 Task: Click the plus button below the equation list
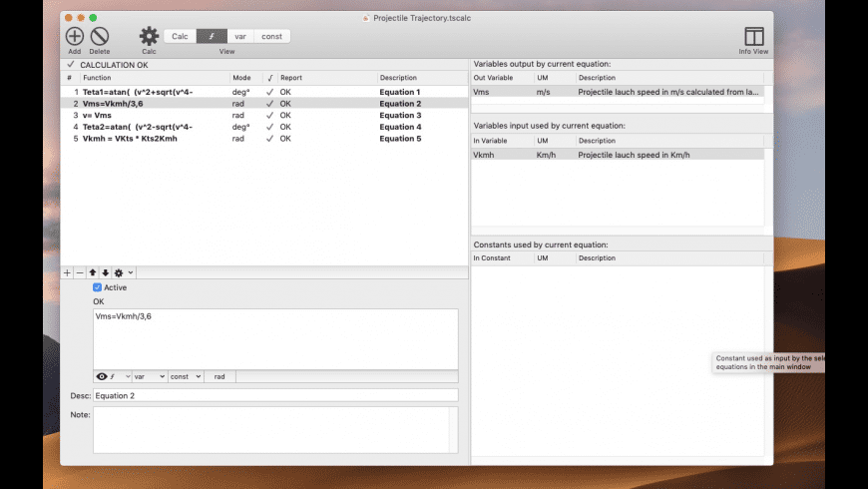coord(68,272)
